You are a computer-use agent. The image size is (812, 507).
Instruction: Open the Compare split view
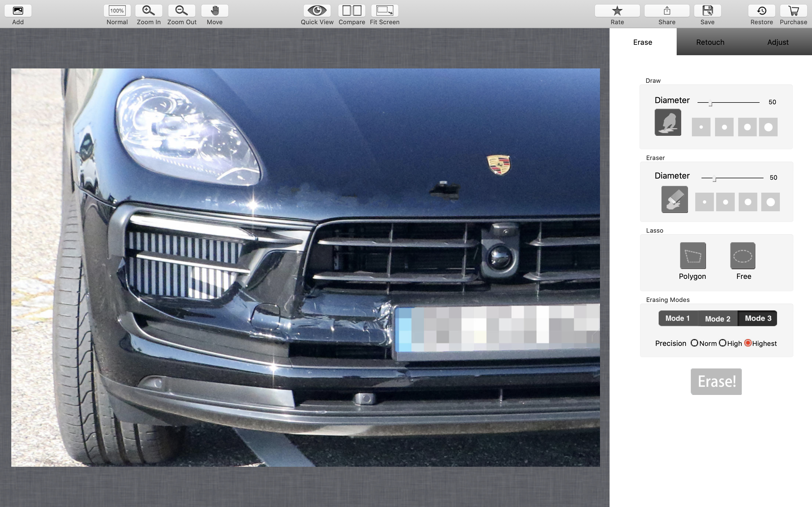[x=352, y=11]
